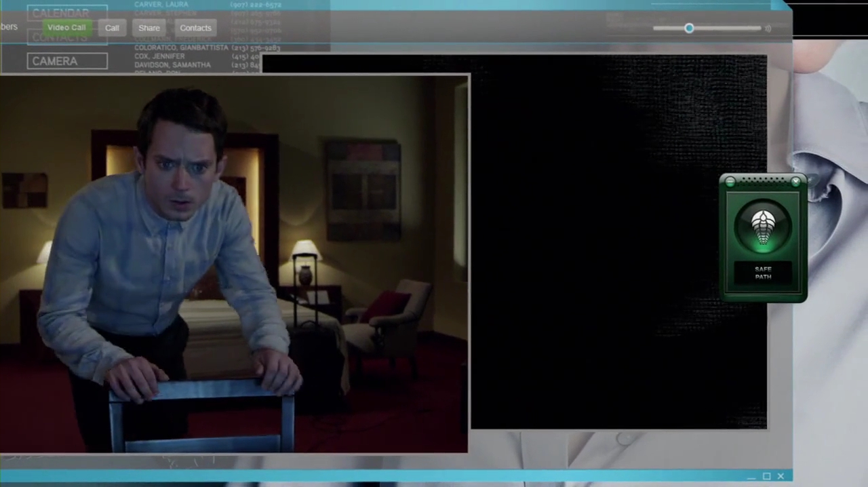The height and width of the screenshot is (487, 868).
Task: Choose Davidson, Samantha in the contact list
Action: (172, 65)
